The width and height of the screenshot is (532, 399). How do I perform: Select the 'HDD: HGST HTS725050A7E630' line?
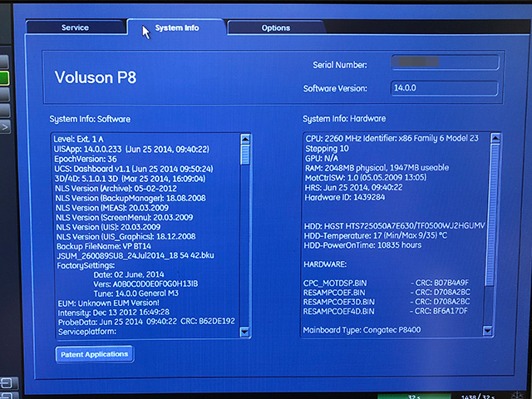coord(395,226)
